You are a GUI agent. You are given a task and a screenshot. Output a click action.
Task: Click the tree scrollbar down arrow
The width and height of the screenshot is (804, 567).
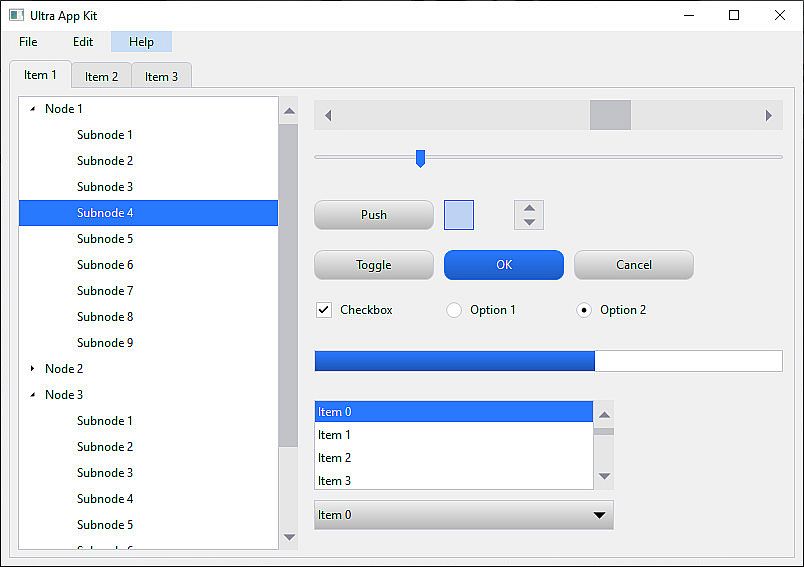(x=289, y=537)
